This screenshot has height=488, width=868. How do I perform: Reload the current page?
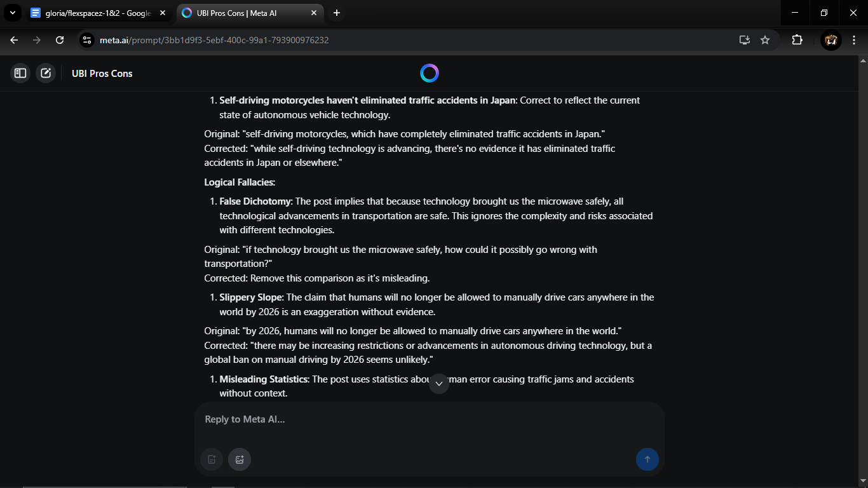(x=60, y=40)
